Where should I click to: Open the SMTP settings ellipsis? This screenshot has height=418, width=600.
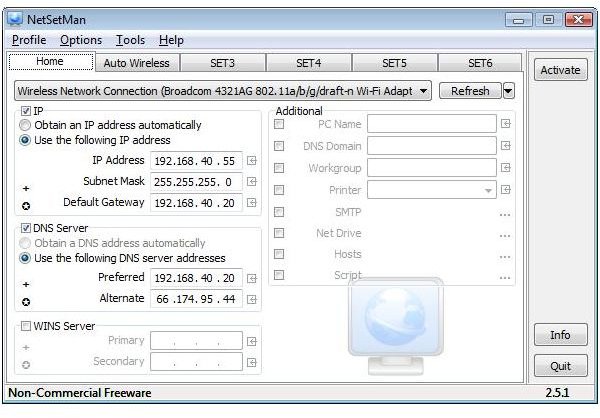pos(505,215)
